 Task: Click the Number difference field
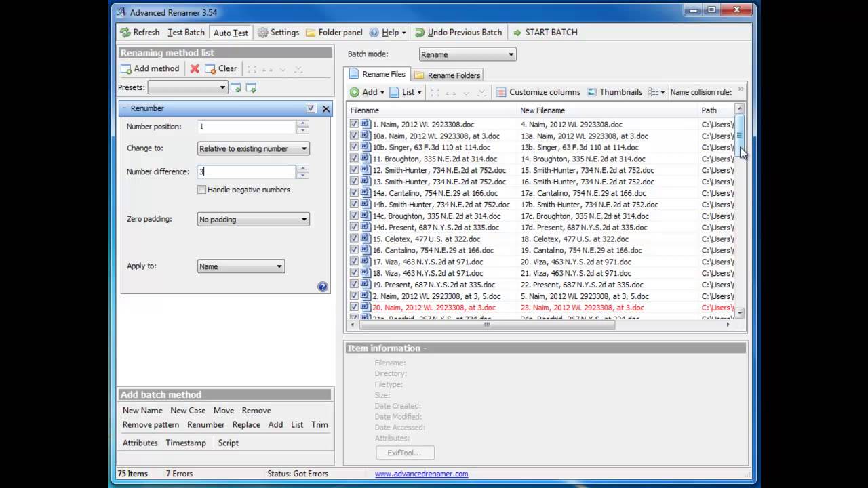coord(247,171)
